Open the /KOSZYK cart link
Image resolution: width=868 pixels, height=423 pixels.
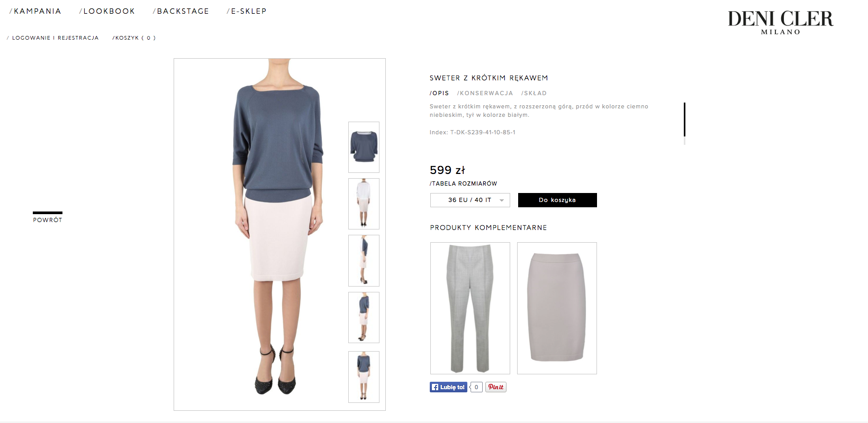click(x=134, y=38)
